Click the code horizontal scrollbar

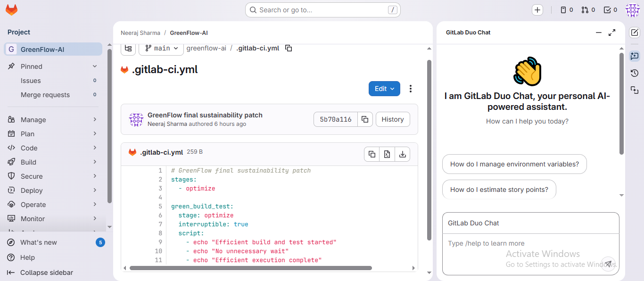point(250,268)
